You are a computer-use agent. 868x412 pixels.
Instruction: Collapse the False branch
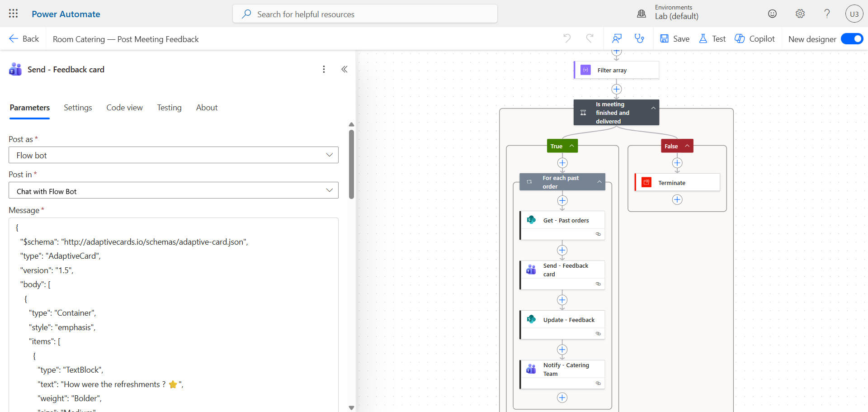[687, 146]
